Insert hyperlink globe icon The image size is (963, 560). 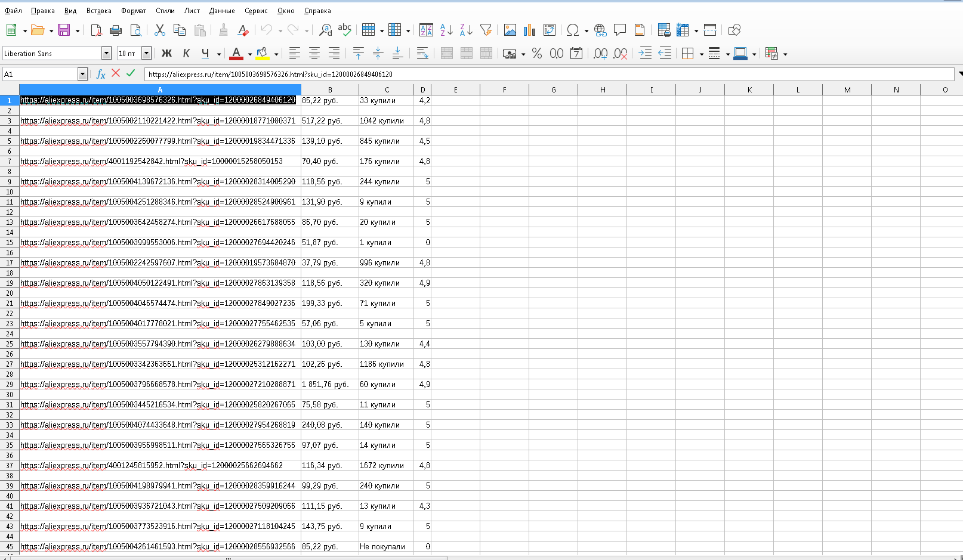(600, 30)
